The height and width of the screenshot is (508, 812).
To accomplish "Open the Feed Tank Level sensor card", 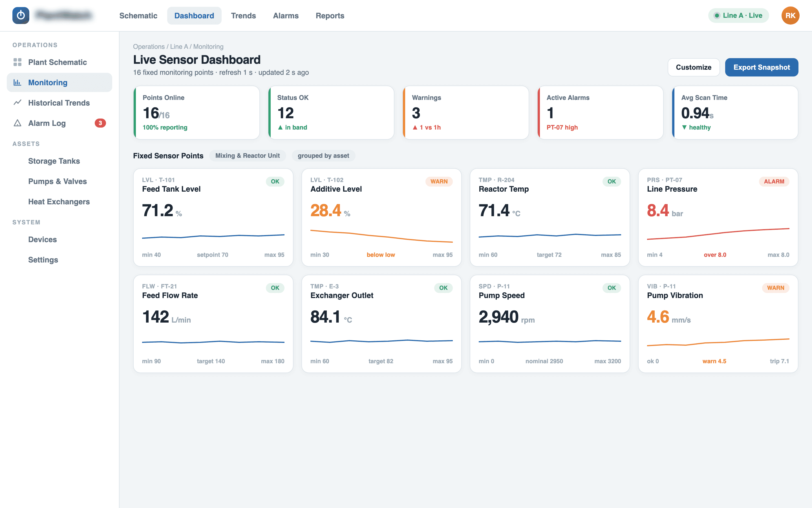I will coord(213,217).
